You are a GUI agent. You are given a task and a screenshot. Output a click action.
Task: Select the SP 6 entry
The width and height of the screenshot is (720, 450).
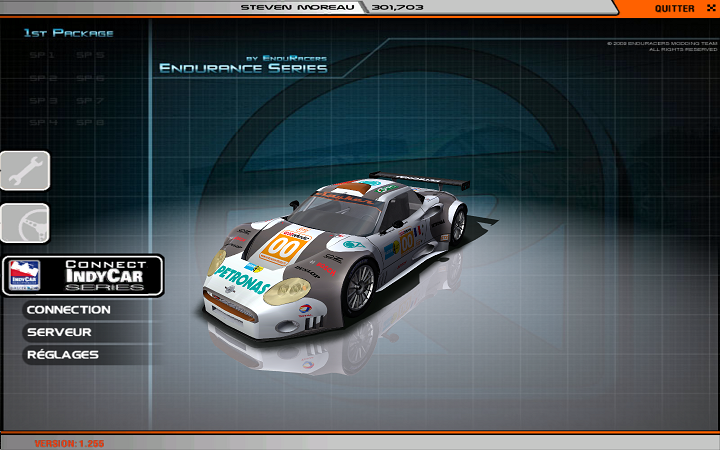(90, 78)
